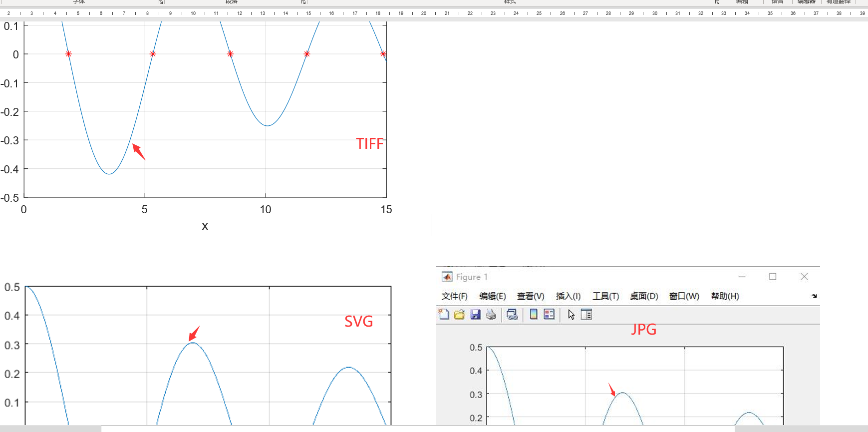Minimize the Figure 1 window
Screen dimensions: 868x432
pos(742,277)
